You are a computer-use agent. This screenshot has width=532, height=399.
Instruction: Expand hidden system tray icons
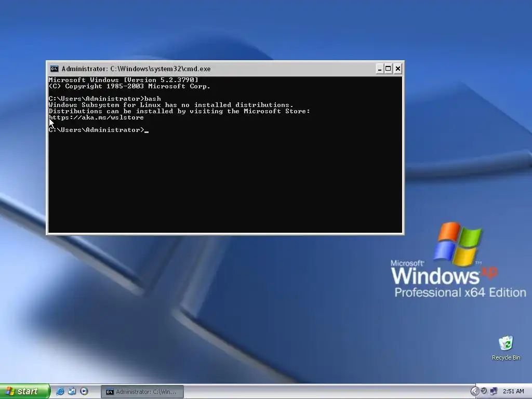click(475, 392)
